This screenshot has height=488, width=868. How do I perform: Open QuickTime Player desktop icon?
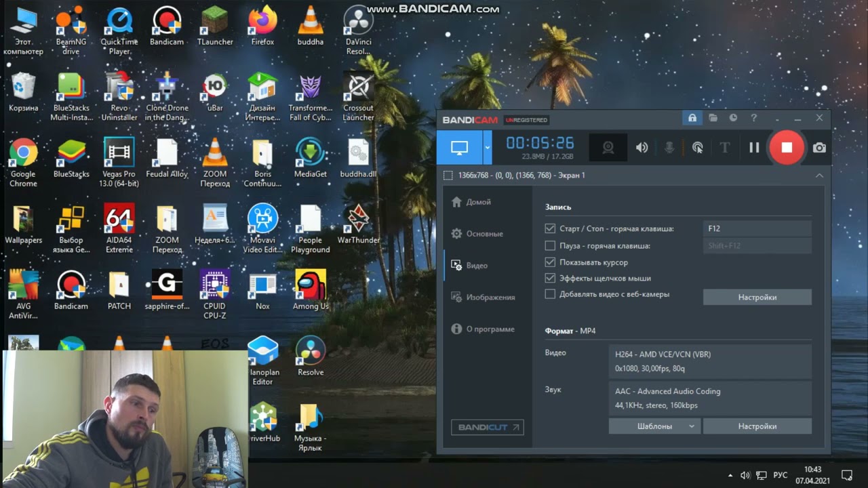(119, 30)
